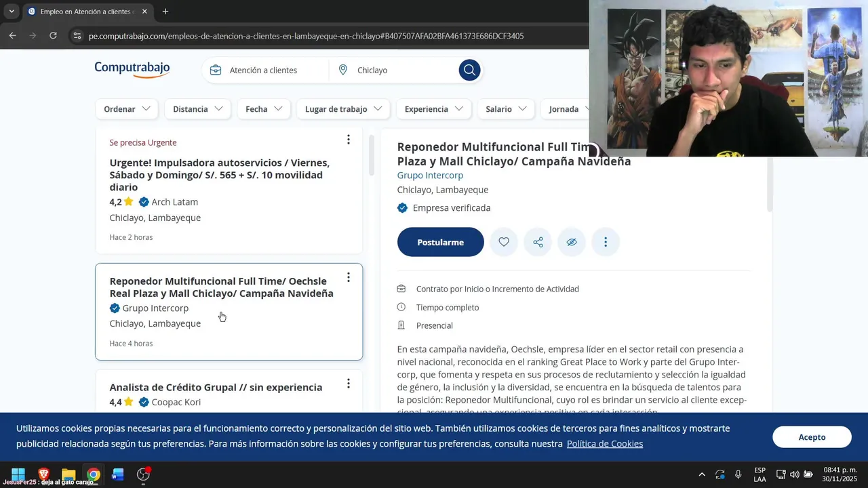The image size is (868, 488).
Task: Expand the Salario filter dropdown
Action: 506,109
